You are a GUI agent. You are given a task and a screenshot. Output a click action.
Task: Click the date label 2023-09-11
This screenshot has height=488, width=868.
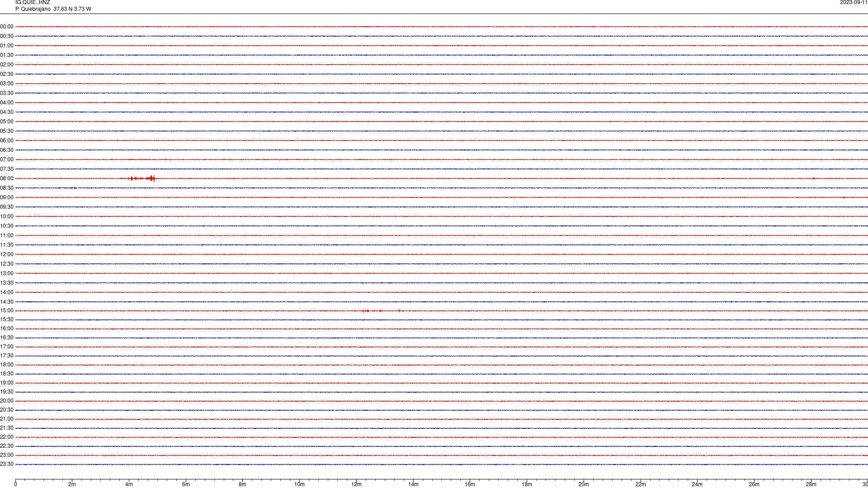pos(854,3)
